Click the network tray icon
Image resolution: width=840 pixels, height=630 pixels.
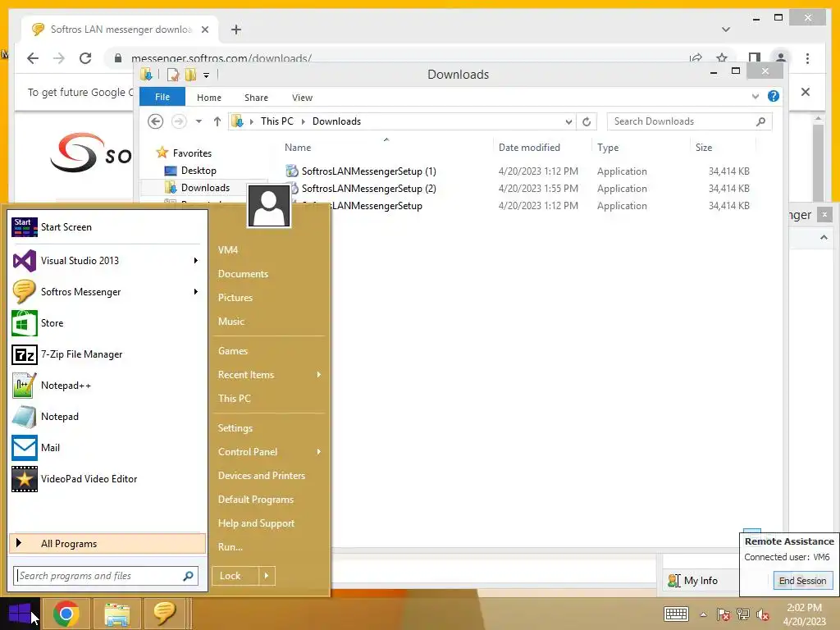(743, 614)
